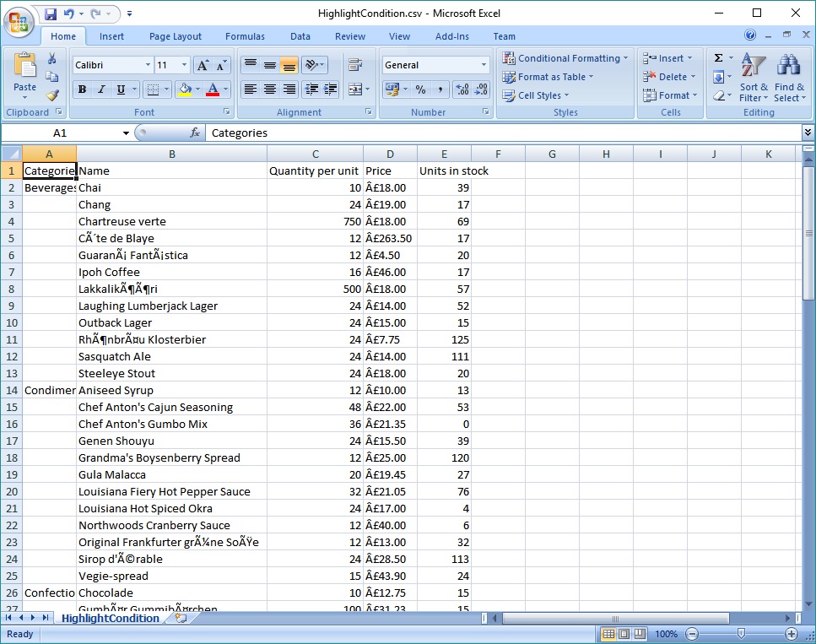
Task: Apply the red Font Color
Action: coord(213,89)
